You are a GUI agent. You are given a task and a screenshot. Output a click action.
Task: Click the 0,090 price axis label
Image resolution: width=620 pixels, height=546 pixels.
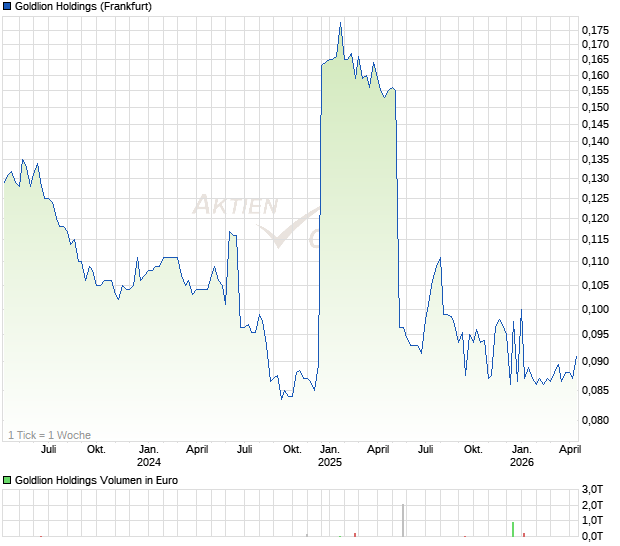pyautogui.click(x=595, y=361)
